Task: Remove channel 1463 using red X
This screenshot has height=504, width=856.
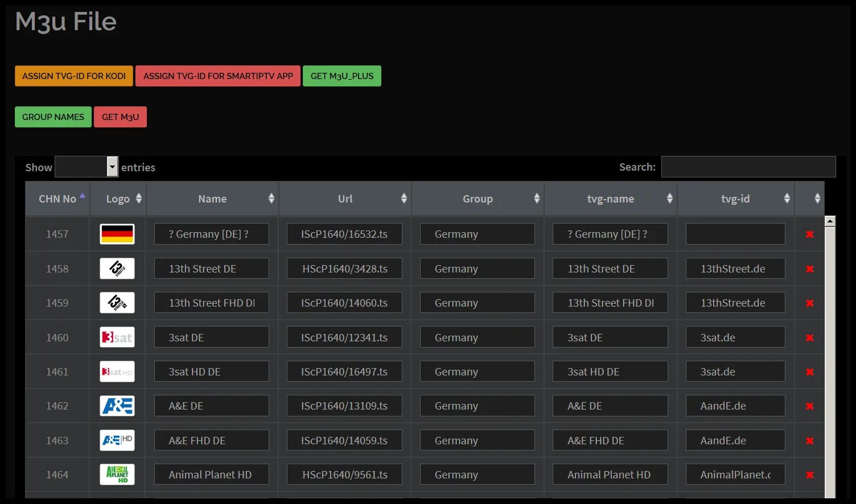Action: click(x=809, y=441)
